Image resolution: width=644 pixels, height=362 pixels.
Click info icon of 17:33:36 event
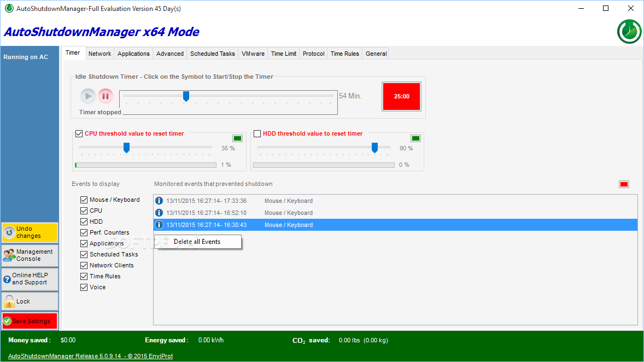click(159, 201)
